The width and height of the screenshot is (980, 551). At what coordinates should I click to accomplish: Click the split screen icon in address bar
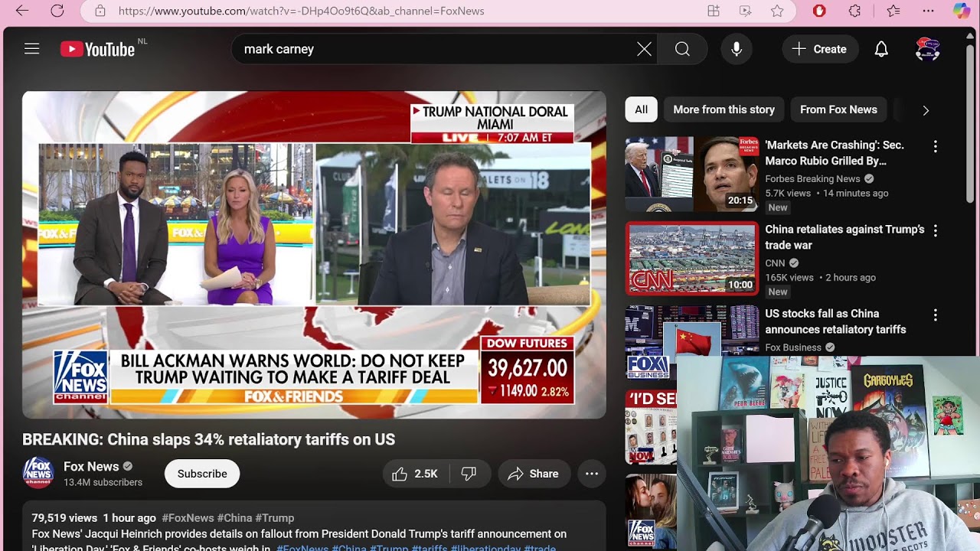pyautogui.click(x=714, y=11)
